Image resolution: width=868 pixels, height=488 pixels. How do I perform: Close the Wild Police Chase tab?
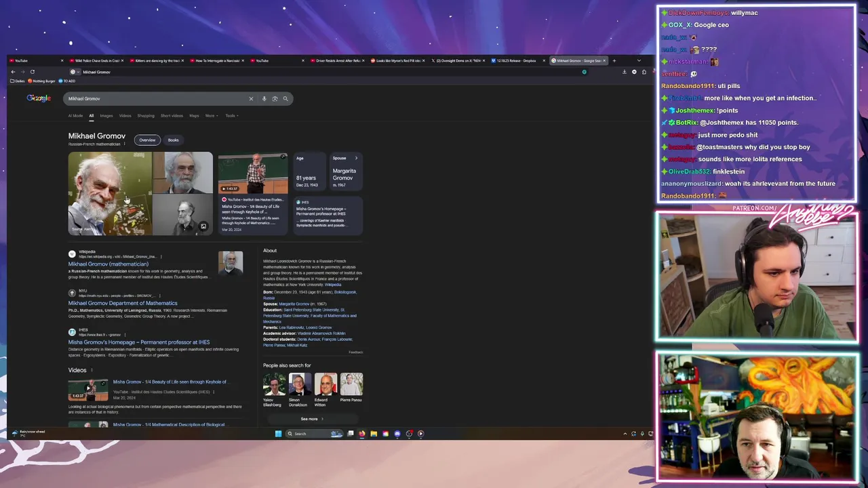tap(122, 60)
